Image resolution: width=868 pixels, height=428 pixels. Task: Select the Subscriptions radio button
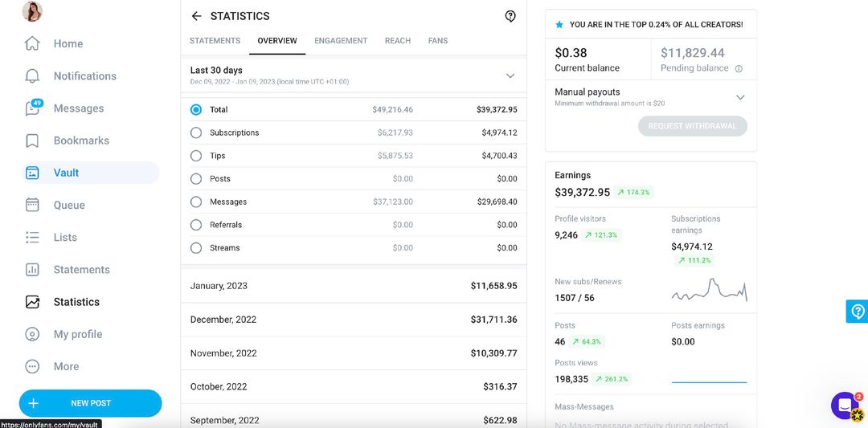(196, 132)
